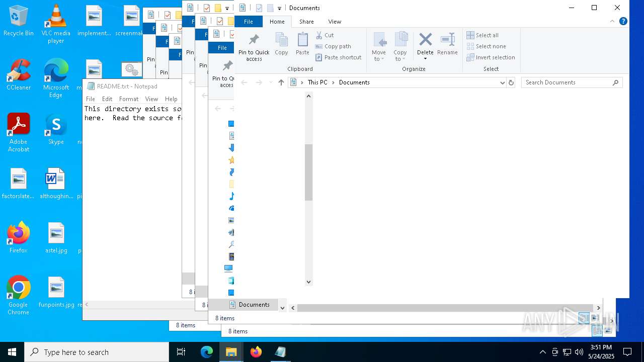Click File Explorer taskbar icon

point(231,352)
